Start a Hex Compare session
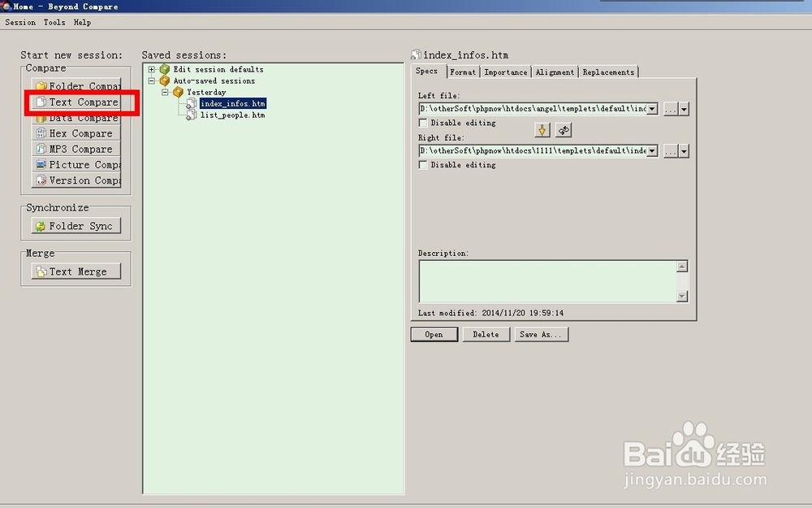This screenshot has width=812, height=508. (x=76, y=133)
